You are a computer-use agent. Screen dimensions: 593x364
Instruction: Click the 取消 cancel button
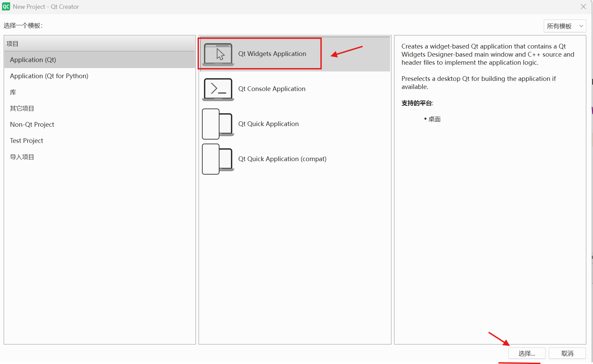coord(567,353)
